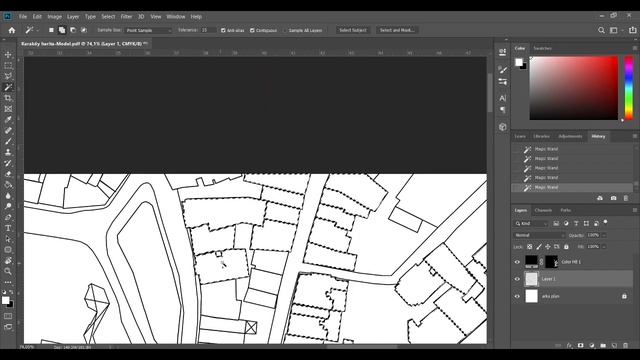Image resolution: width=640 pixels, height=360 pixels.
Task: Select the Path Selection tool
Action: coord(8,239)
